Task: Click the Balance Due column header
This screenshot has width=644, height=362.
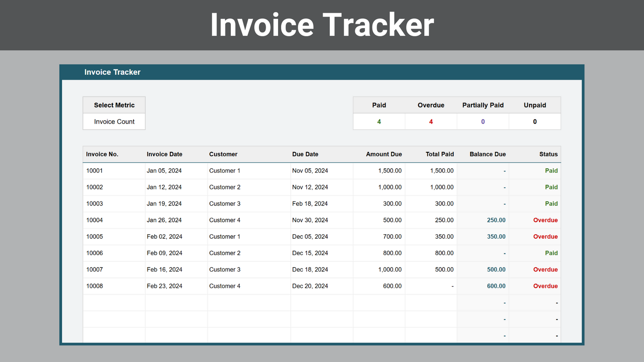Action: tap(488, 154)
